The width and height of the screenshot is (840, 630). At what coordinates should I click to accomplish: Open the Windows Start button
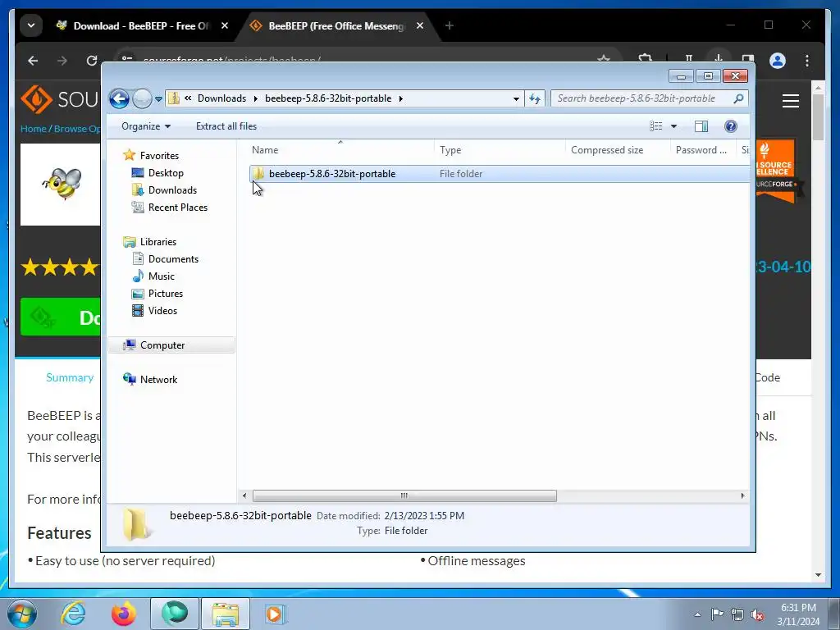point(22,614)
